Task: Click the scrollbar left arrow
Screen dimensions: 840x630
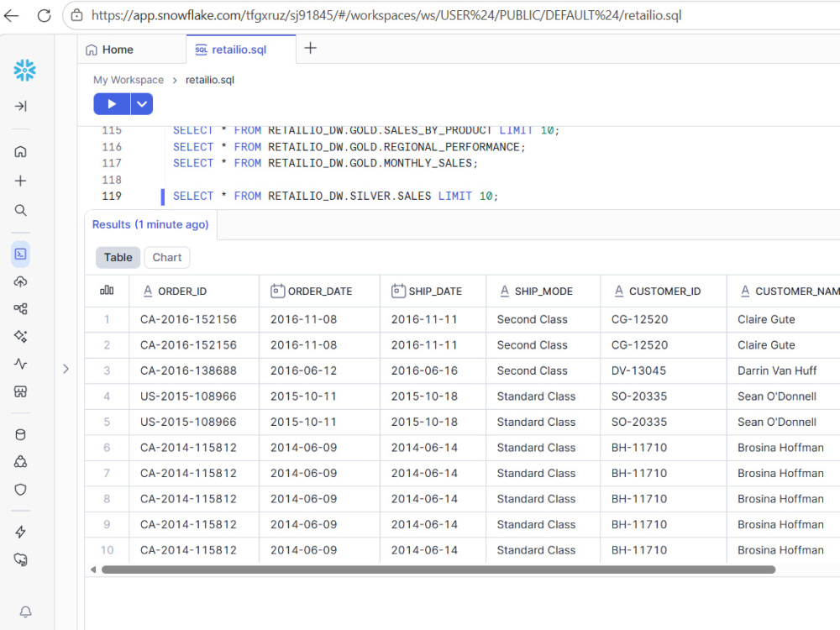Action: 93,570
